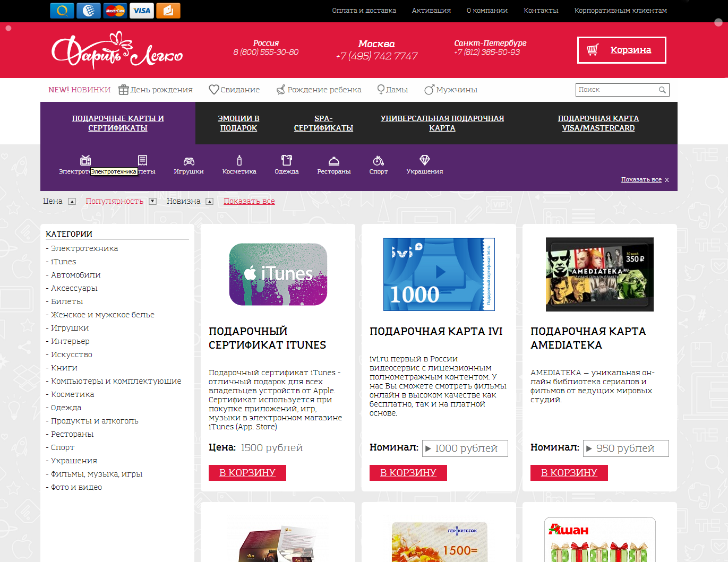
Task: Open the Корзина link
Action: point(631,50)
